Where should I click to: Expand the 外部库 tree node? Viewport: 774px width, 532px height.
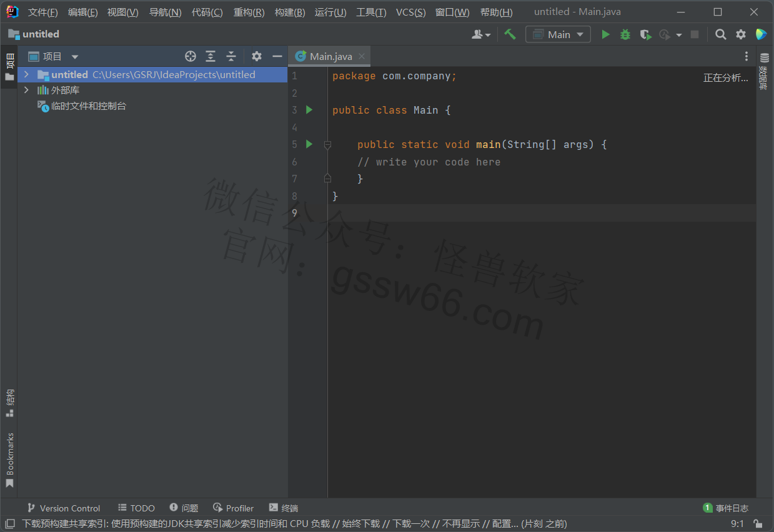(26, 90)
